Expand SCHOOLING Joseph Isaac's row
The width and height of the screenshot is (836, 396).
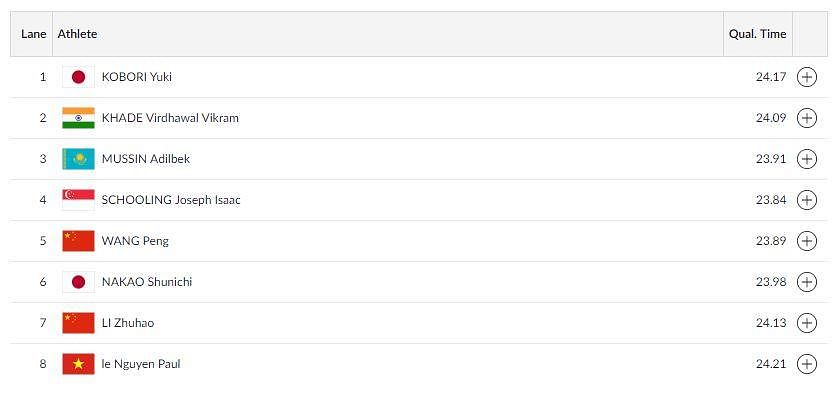806,200
